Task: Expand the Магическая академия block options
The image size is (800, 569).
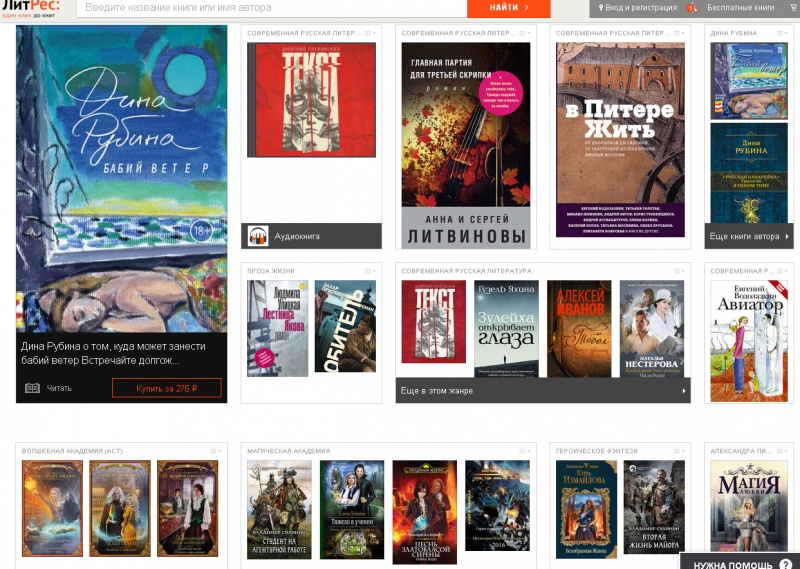Action: [x=524, y=451]
